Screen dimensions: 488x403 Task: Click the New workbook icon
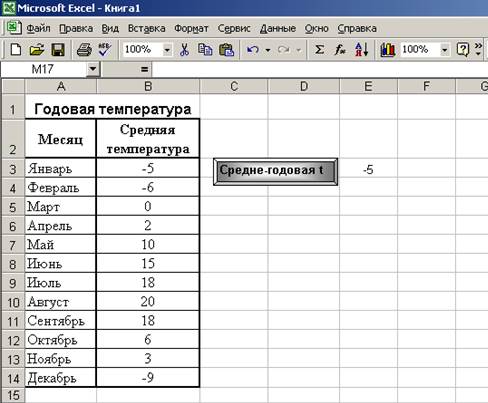click(x=16, y=50)
